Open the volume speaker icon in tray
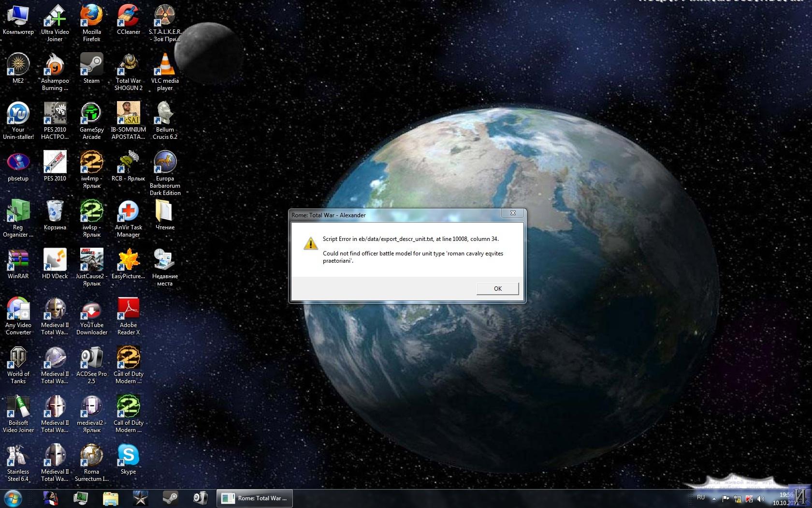812x508 pixels. point(761,499)
